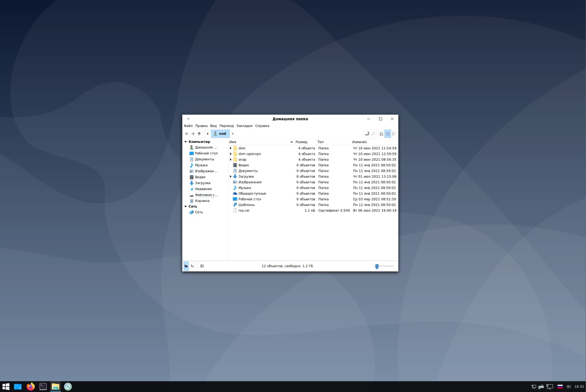
Task: Click the 16:32 clock in the taskbar
Action: click(x=579, y=387)
